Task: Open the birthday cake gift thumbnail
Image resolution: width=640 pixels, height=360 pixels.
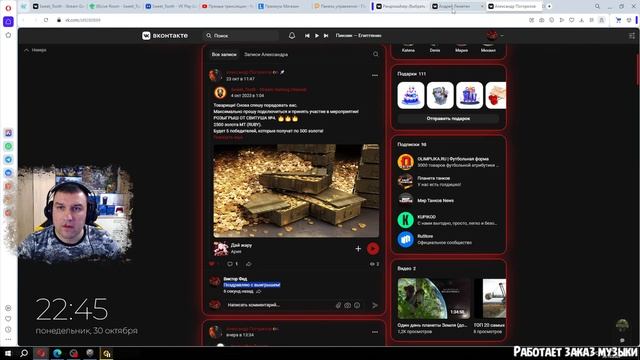Action: (x=411, y=95)
